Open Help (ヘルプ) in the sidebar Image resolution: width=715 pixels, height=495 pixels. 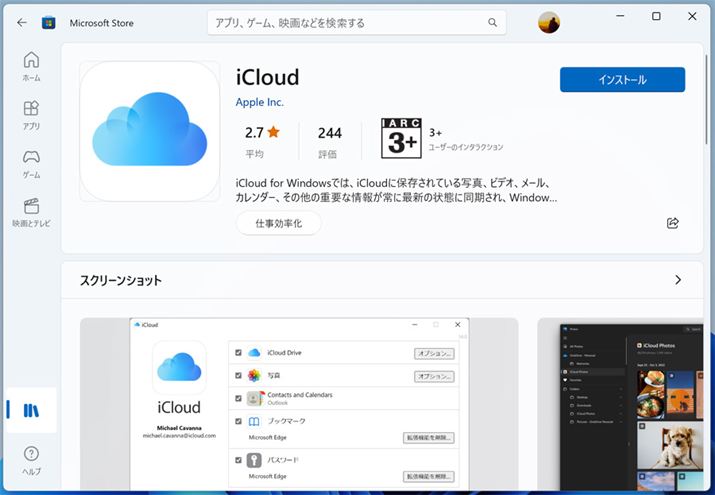[x=31, y=460]
